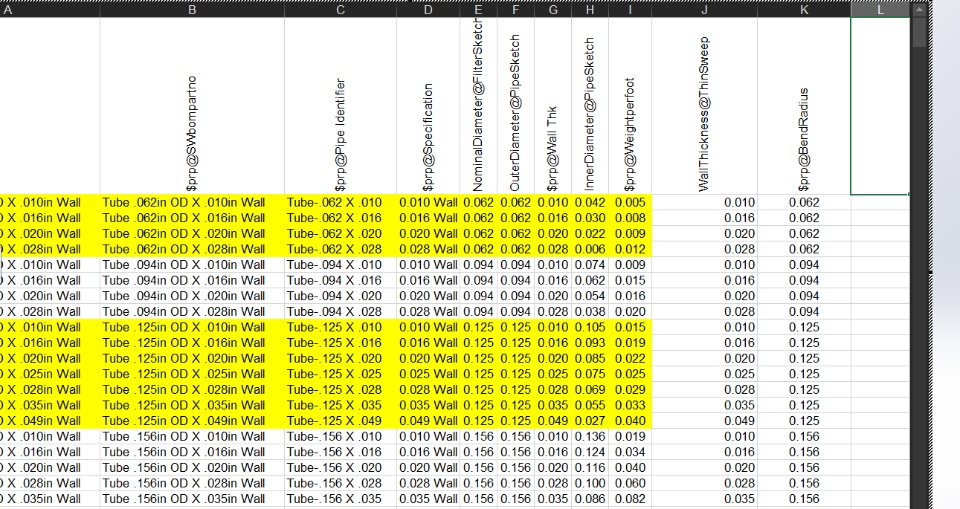The height and width of the screenshot is (509, 960).
Task: Select cell Tube-.156 X .010
Action: coord(340,437)
